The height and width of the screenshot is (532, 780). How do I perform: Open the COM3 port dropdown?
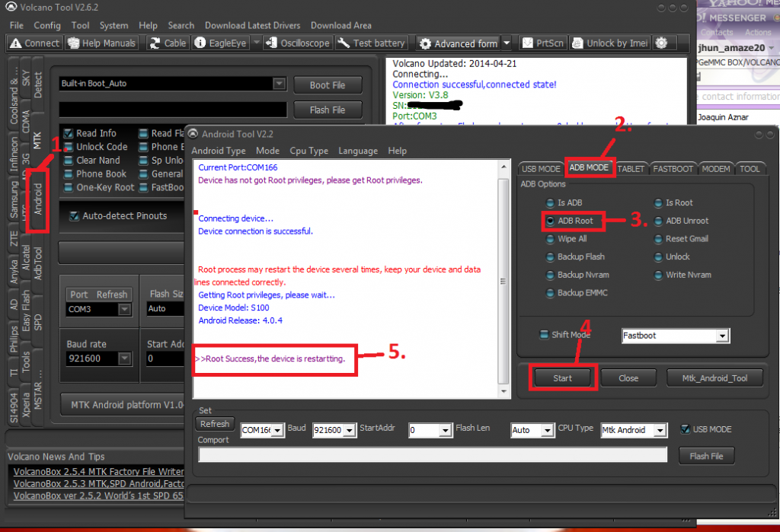click(x=124, y=309)
